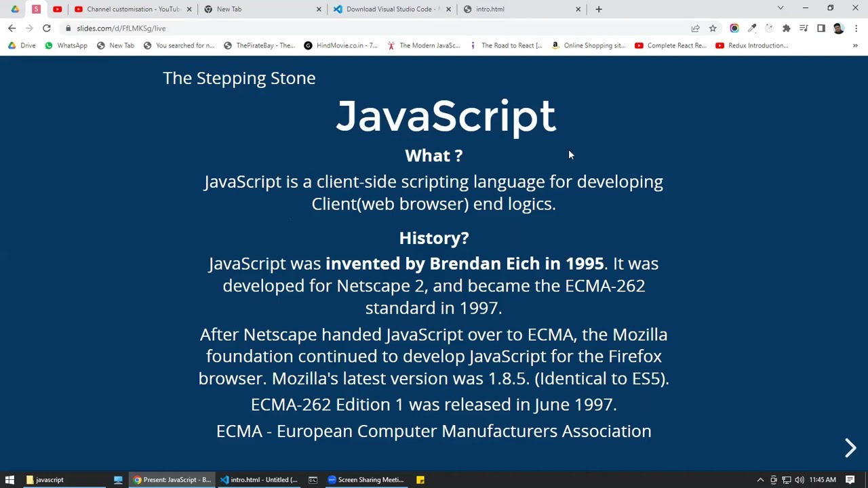Viewport: 868px width, 488px height.
Task: View site information lock icon
Action: coord(68,28)
